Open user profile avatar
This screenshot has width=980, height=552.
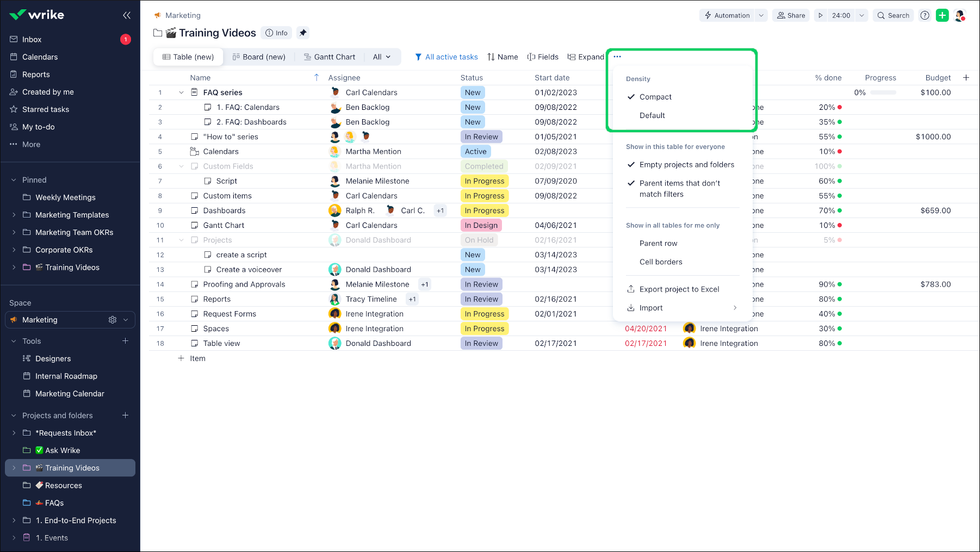[x=960, y=15]
